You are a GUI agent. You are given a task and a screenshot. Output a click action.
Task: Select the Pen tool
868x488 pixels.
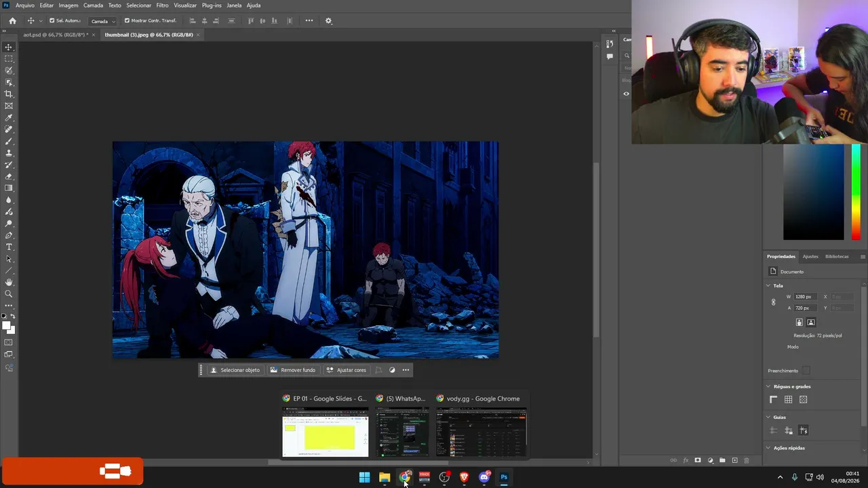pos(9,235)
